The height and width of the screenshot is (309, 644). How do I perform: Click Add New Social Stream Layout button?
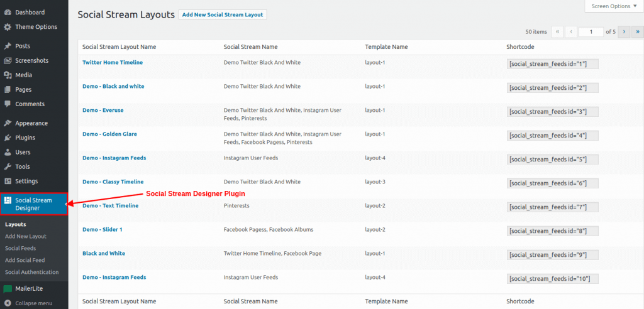[223, 14]
